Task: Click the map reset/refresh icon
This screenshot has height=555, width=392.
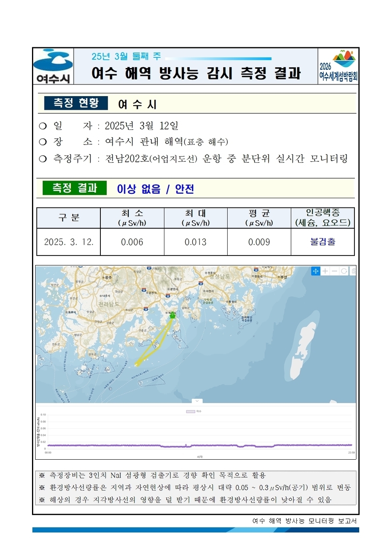Action: (x=344, y=271)
